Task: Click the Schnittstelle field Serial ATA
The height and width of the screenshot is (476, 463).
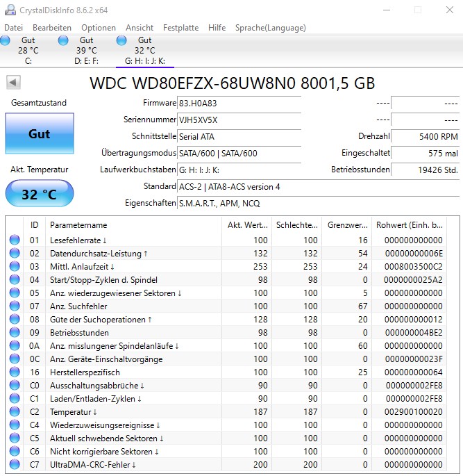Action: point(239,136)
